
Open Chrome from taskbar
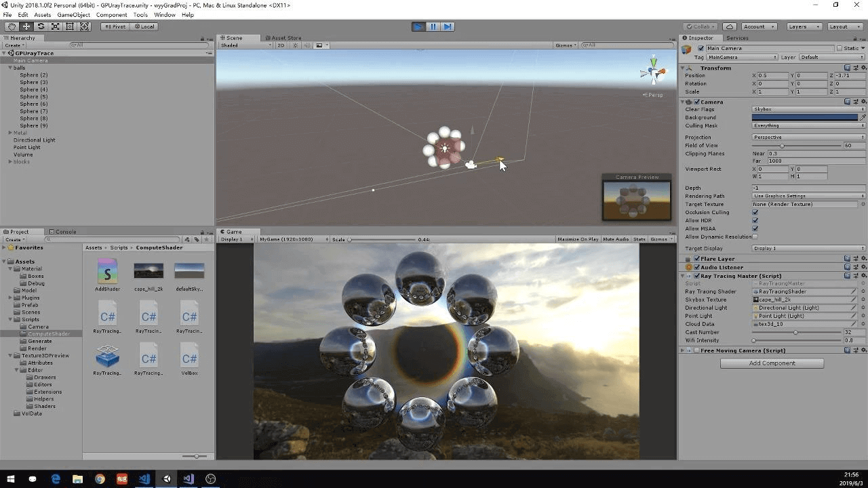click(100, 479)
